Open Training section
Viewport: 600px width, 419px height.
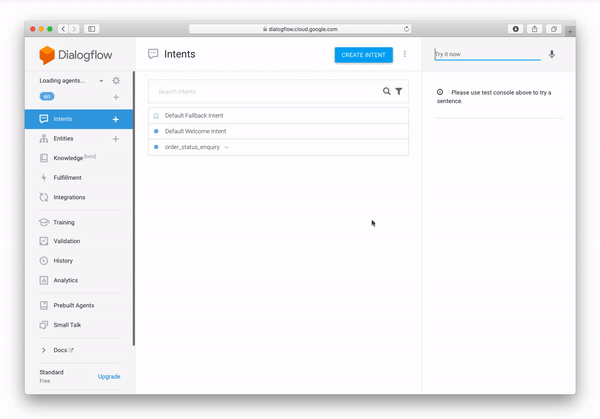point(64,222)
